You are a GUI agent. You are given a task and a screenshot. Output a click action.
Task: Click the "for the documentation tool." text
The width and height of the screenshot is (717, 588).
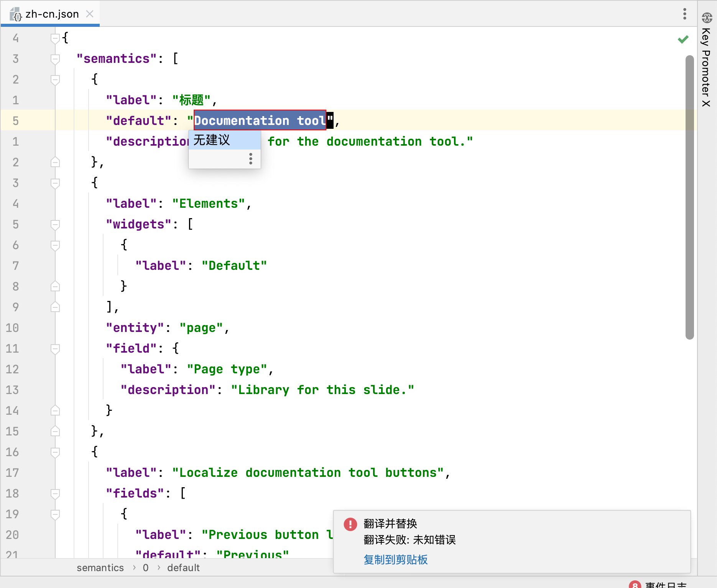pyautogui.click(x=370, y=141)
